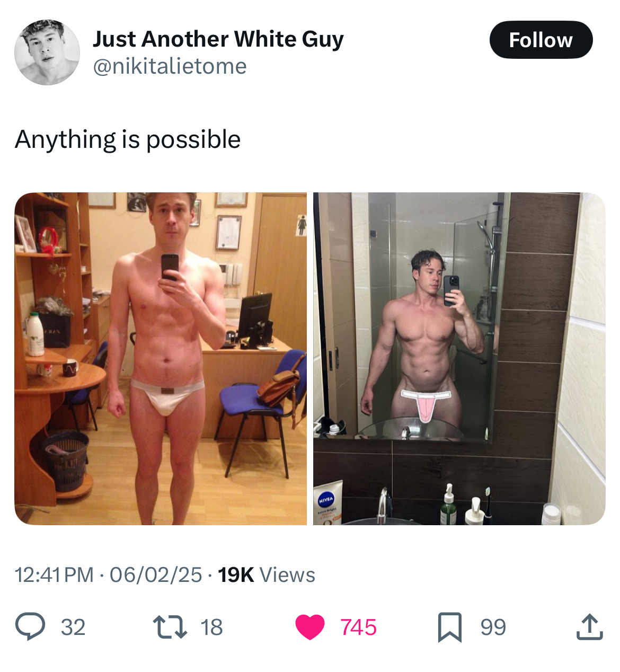Viewport: 620px width, 672px height.
Task: Open the right bathroom mirror photo
Action: 459,359
